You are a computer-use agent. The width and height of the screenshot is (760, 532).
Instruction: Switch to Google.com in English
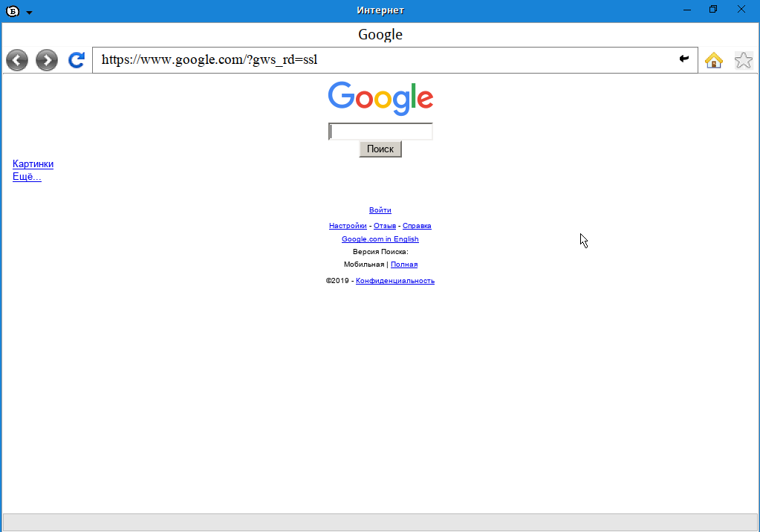380,239
